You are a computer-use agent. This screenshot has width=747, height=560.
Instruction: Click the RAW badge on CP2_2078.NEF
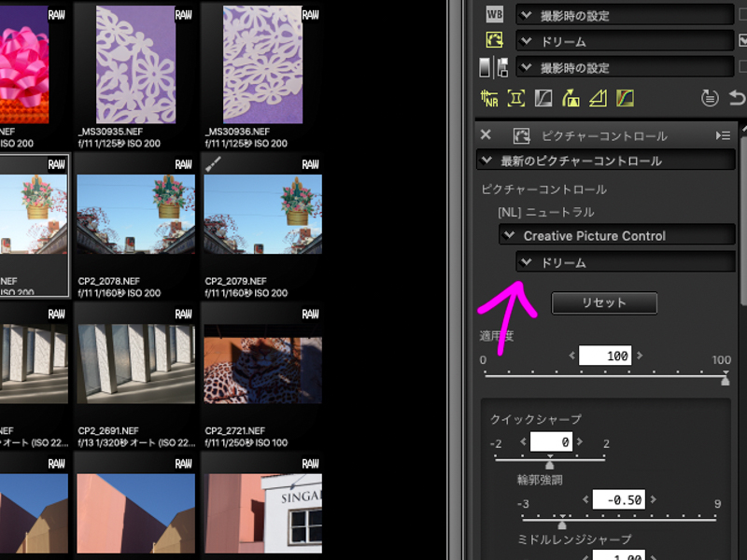(183, 164)
